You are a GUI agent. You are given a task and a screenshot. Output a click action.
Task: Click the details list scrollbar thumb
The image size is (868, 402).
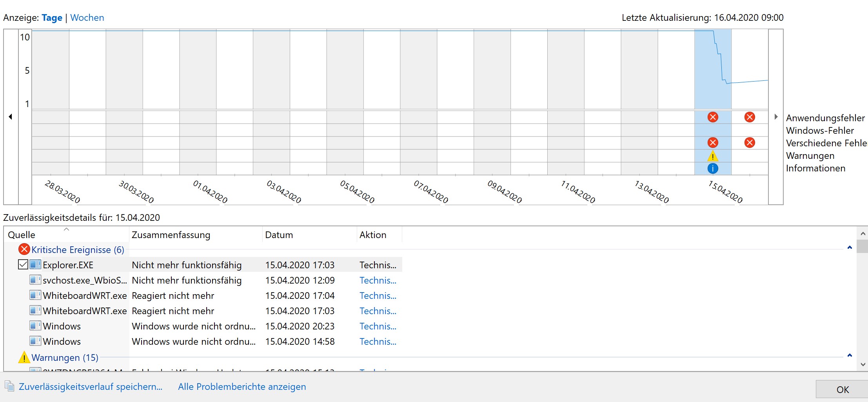863,246
